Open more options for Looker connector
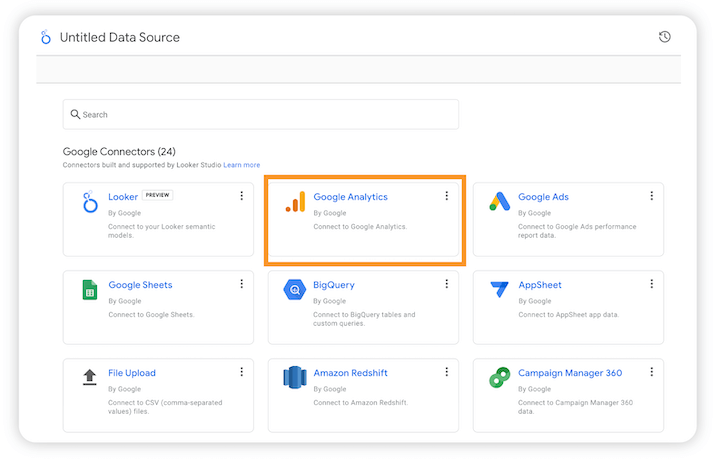The image size is (720, 463). coord(242,196)
